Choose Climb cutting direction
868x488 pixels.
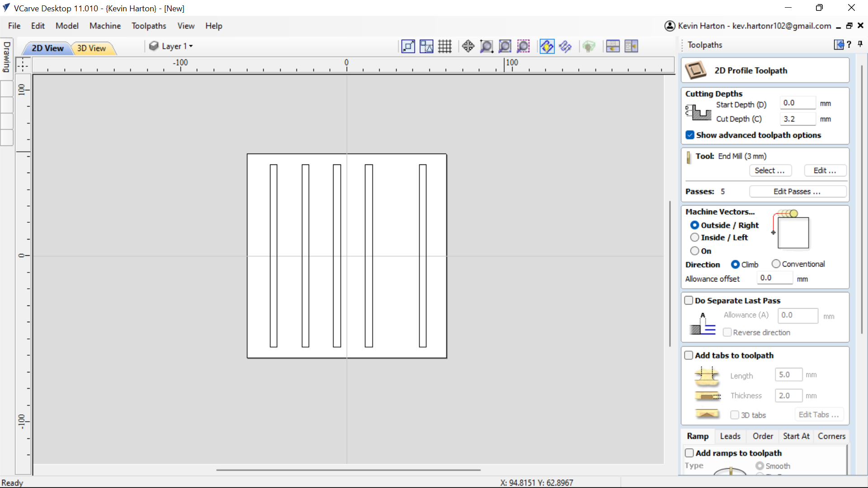pos(735,264)
